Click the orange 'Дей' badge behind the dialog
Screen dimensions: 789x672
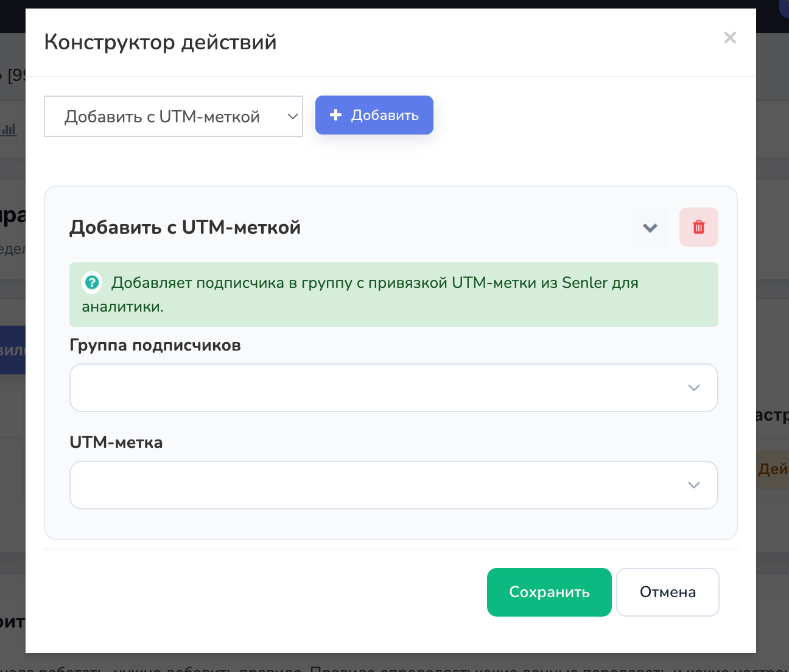(x=773, y=469)
